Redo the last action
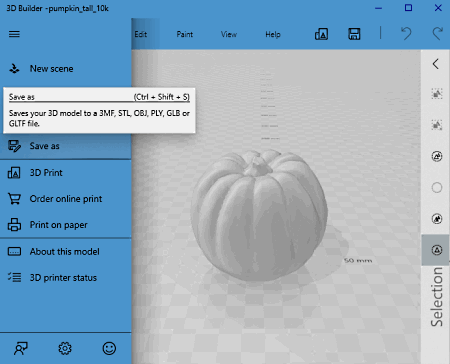450x364 pixels. pyautogui.click(x=438, y=34)
